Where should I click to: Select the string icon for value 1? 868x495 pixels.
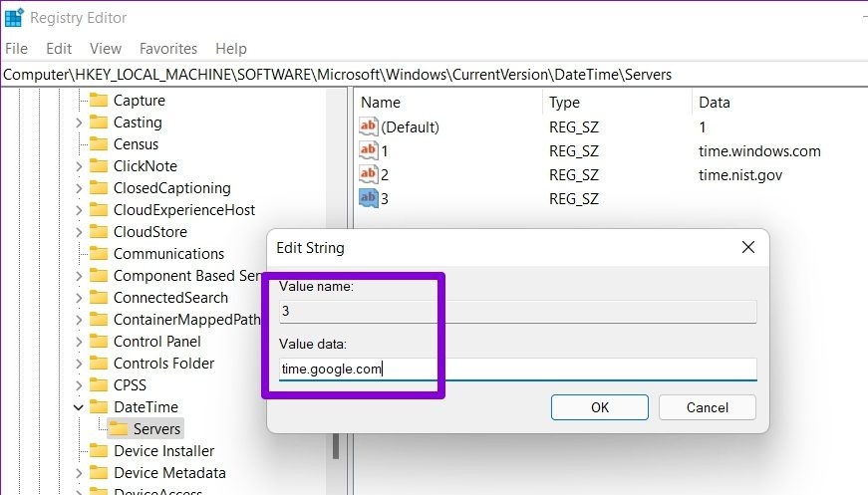click(x=368, y=150)
